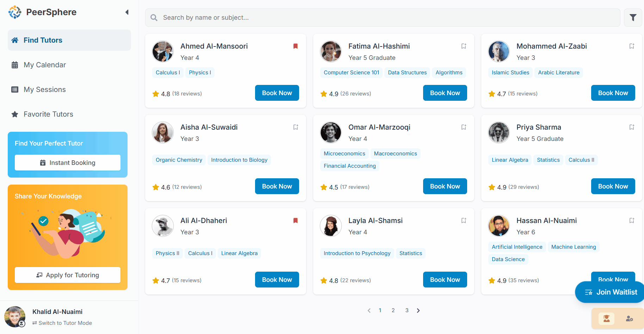
Task: Collapse the sidebar with arrow
Action: (x=127, y=12)
